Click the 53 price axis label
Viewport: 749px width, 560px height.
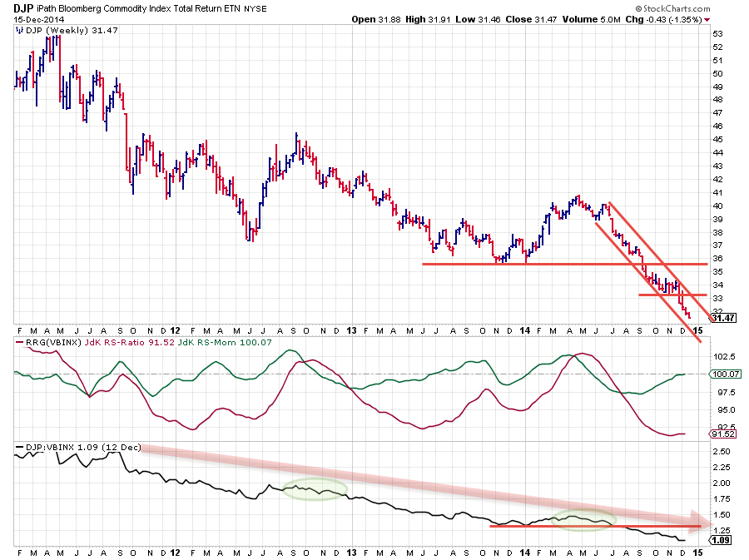pos(717,34)
